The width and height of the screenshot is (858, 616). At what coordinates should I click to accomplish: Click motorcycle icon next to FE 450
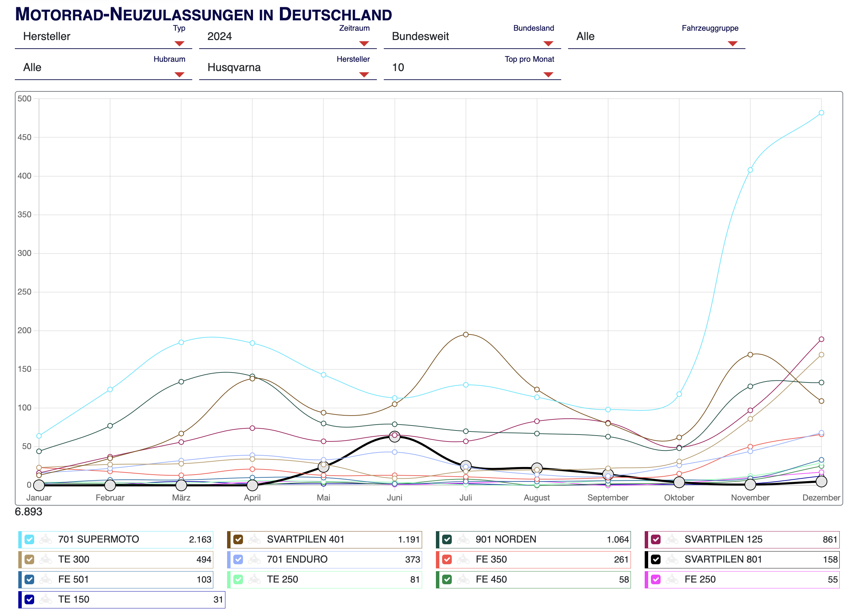click(464, 580)
